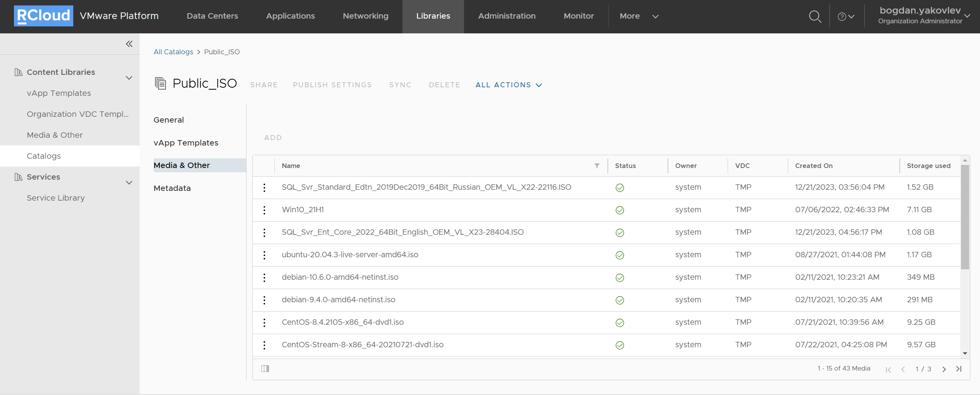980x395 pixels.
Task: Expand the More menu in the top bar
Action: (x=639, y=16)
